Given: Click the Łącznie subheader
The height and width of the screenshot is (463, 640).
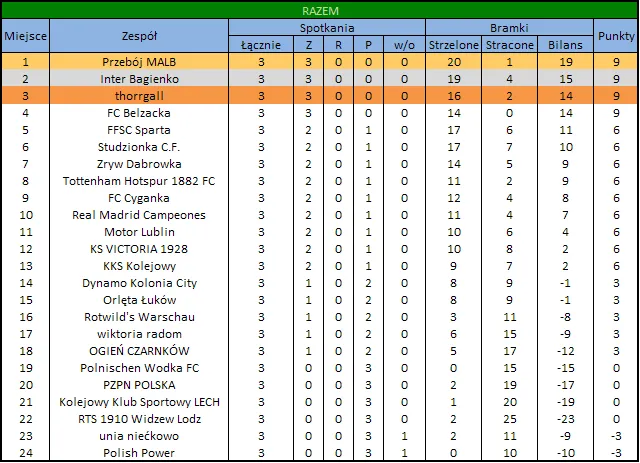Looking at the screenshot, I should [x=262, y=45].
